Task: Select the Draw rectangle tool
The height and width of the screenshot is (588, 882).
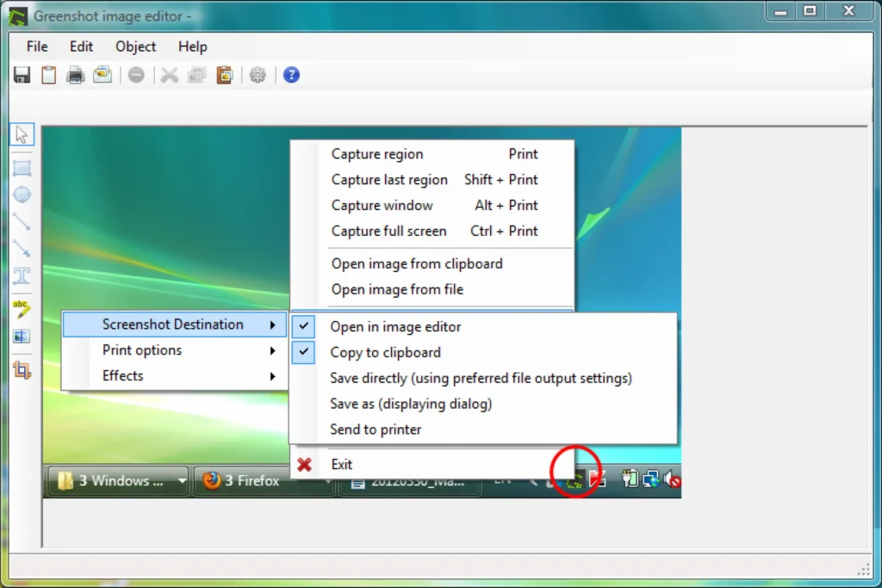Action: coord(22,168)
